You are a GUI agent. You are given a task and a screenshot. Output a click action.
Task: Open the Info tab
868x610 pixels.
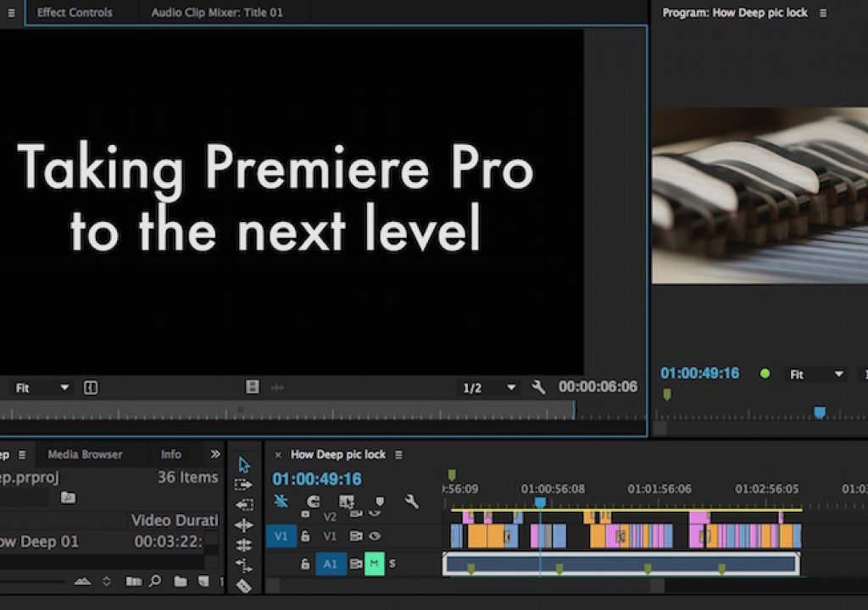point(171,454)
